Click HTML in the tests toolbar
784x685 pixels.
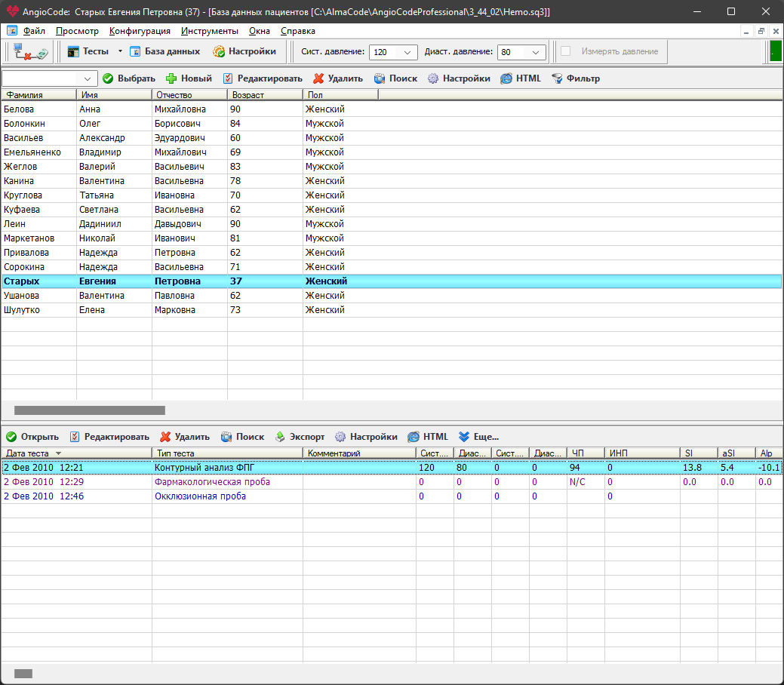click(x=428, y=437)
